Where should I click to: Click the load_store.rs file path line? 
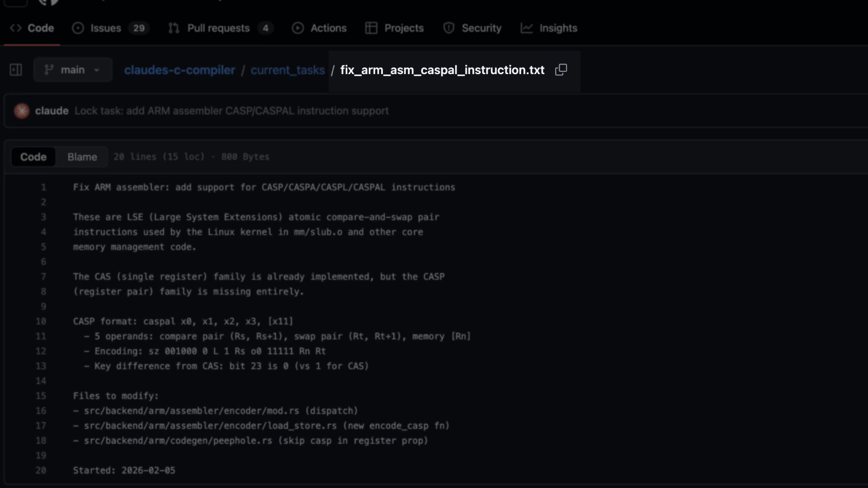(x=261, y=426)
